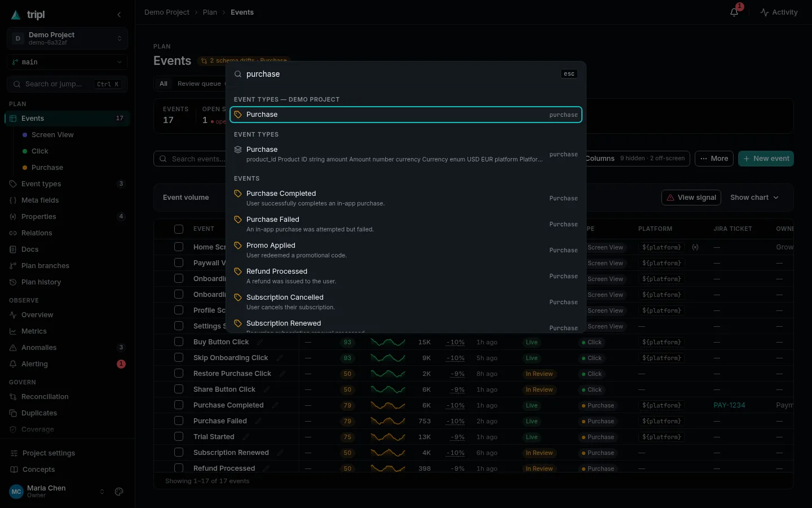Image resolution: width=812 pixels, height=508 pixels.
Task: Select highlighted Purchase event type result
Action: pos(406,115)
